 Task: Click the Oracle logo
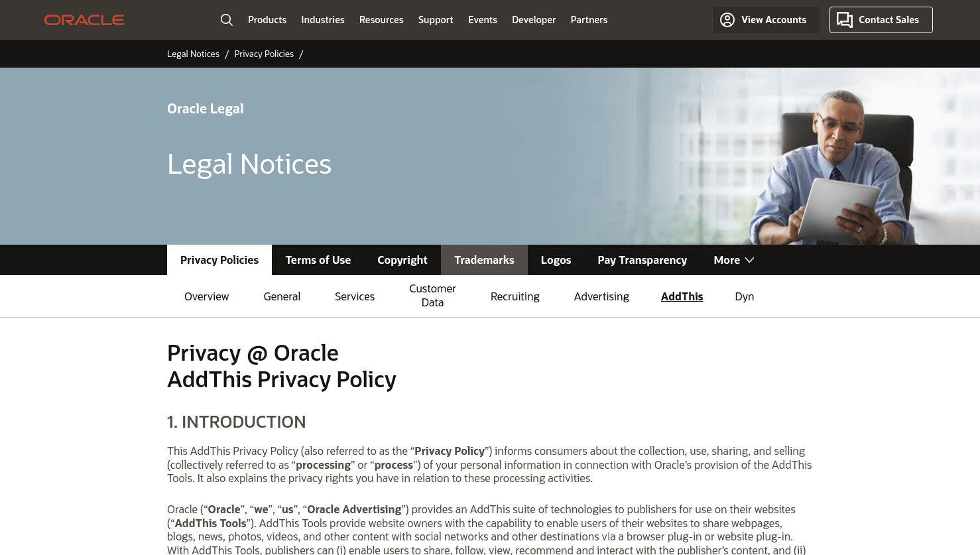click(x=84, y=20)
